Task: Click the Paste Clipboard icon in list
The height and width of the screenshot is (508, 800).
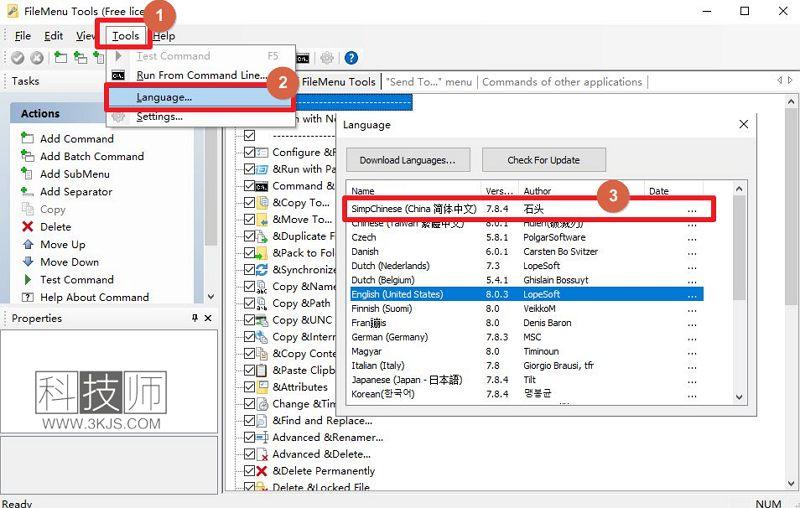Action: tap(262, 370)
